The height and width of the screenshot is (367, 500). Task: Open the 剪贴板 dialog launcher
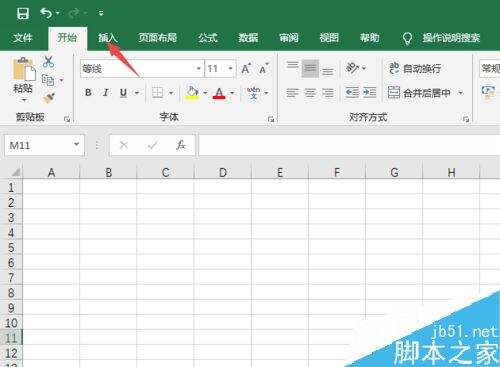[67, 119]
